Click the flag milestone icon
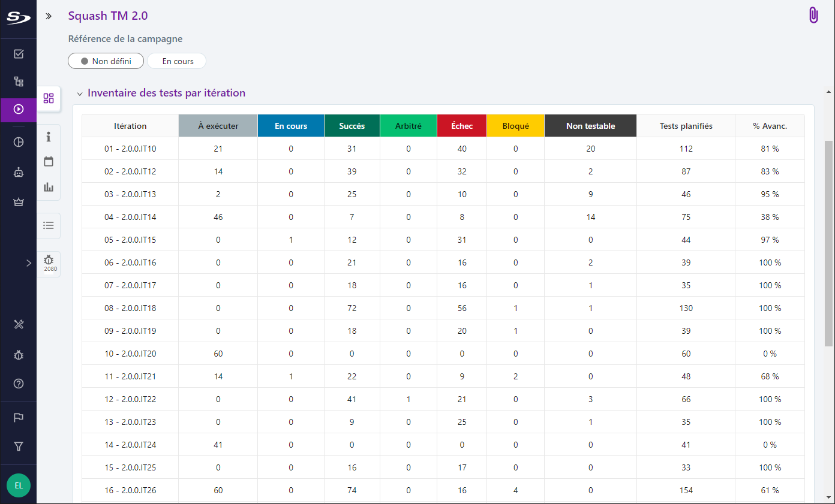This screenshot has height=504, width=835. [x=19, y=418]
